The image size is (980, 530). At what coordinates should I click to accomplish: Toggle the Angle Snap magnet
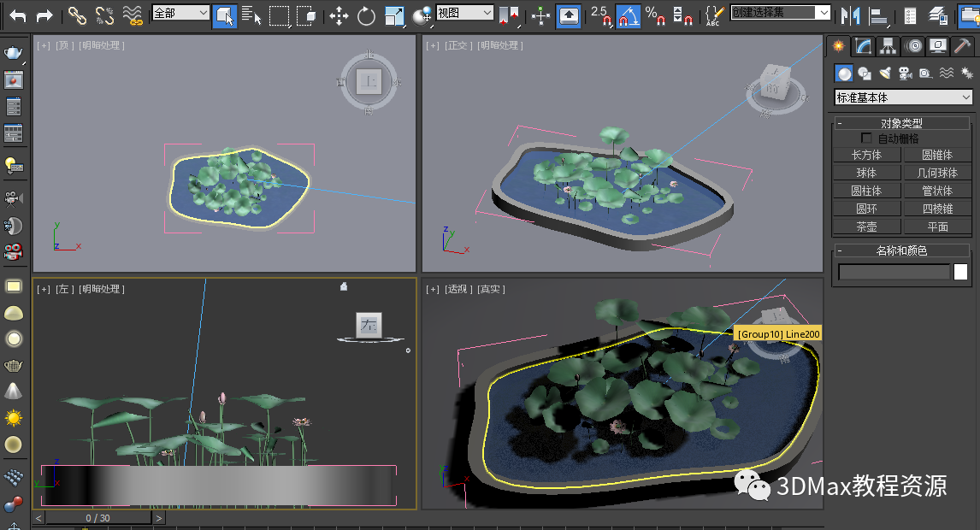click(628, 15)
